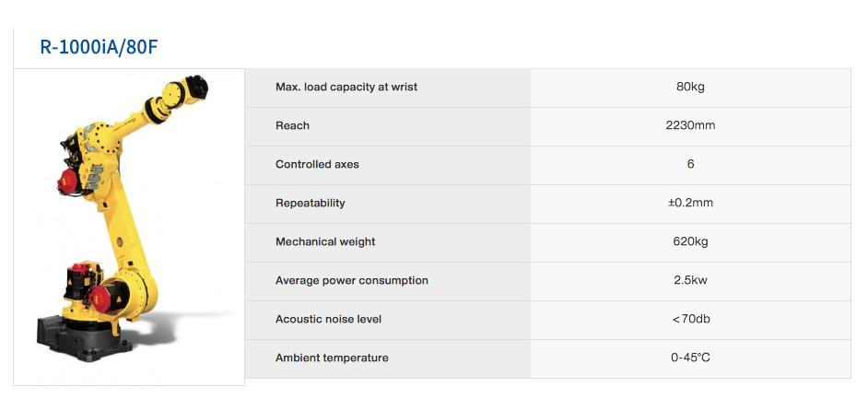This screenshot has width=868, height=399.
Task: Click the <70db noise level value
Action: click(690, 319)
